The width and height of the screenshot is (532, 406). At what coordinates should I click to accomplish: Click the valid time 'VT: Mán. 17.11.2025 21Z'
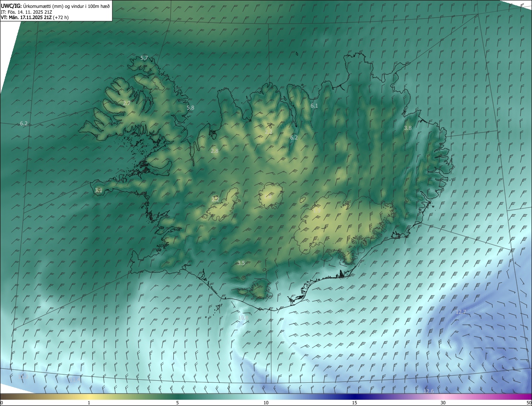point(26,17)
